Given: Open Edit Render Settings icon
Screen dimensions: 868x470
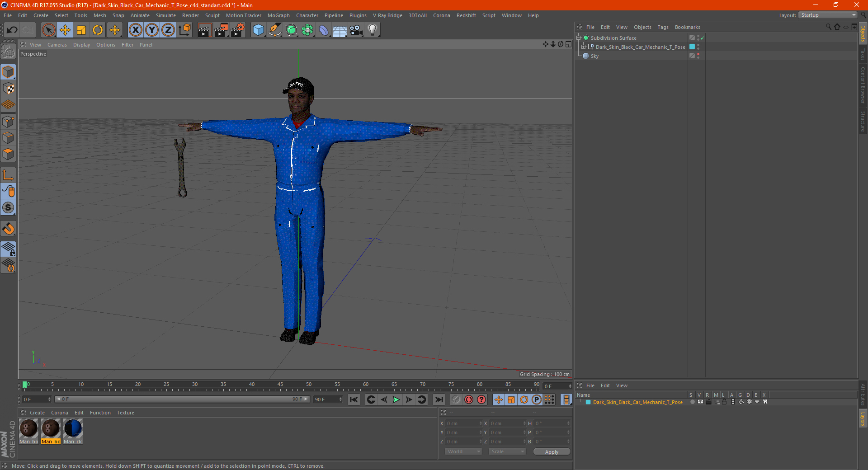Looking at the screenshot, I should (x=238, y=30).
